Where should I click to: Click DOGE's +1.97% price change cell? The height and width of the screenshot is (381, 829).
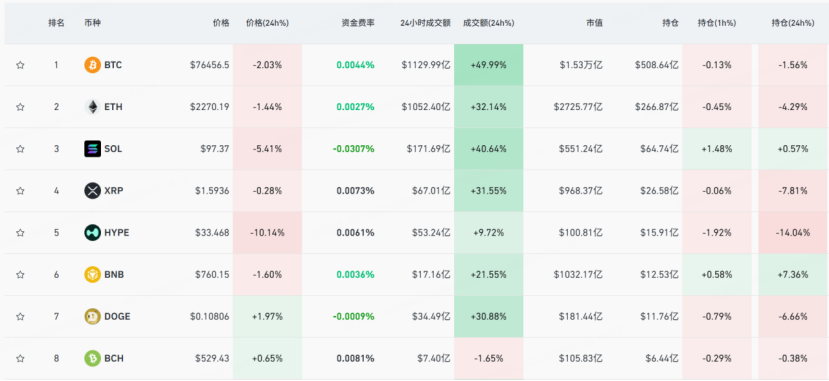coord(267,317)
